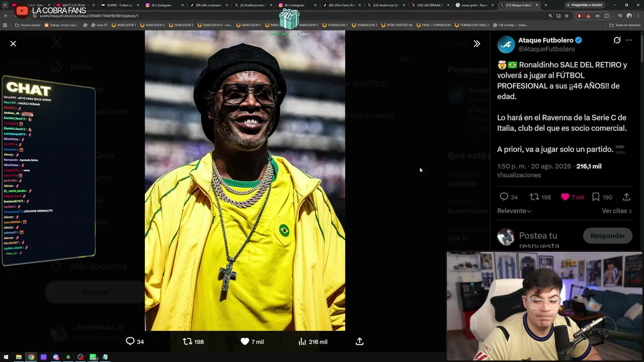Click the Chrome icon in the taskbar
The height and width of the screenshot is (362, 644).
click(31, 357)
